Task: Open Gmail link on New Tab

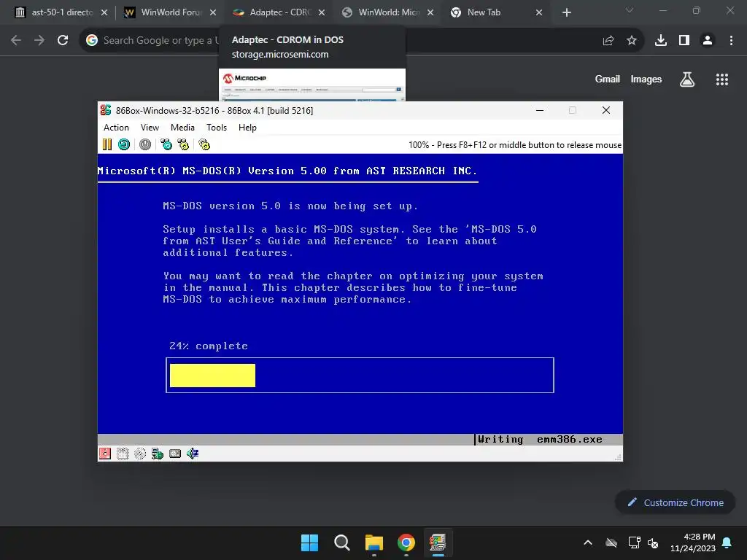Action: [x=608, y=79]
